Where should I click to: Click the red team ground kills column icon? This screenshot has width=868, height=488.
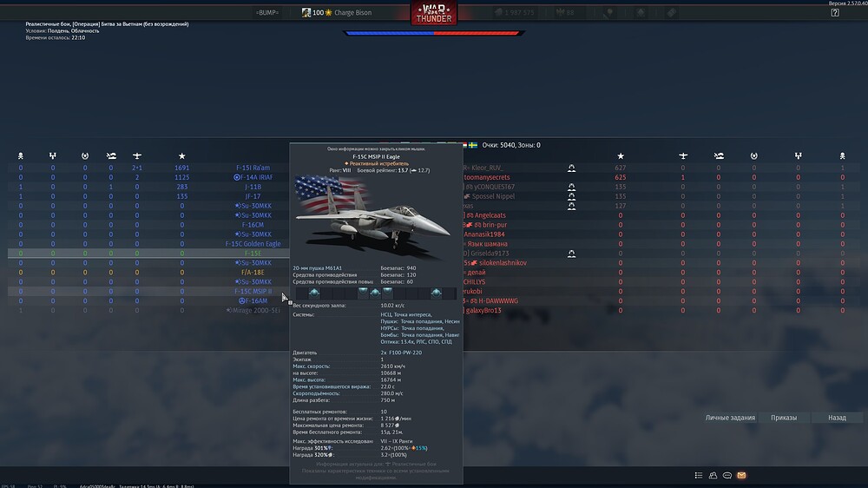tap(719, 156)
